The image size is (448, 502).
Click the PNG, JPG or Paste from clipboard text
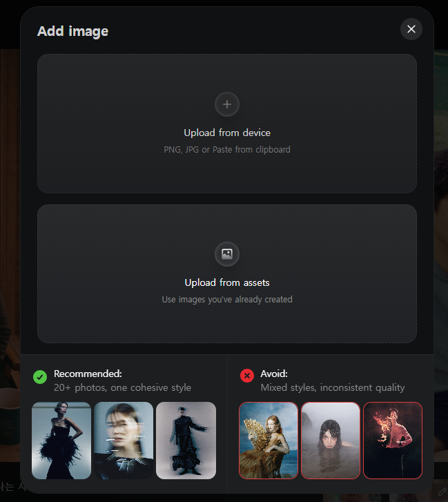pyautogui.click(x=227, y=150)
